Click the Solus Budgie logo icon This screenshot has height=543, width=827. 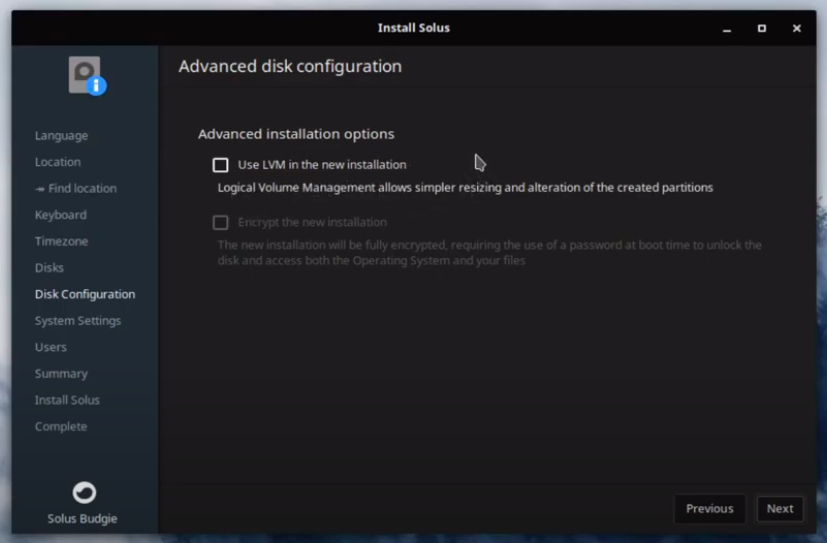(84, 493)
